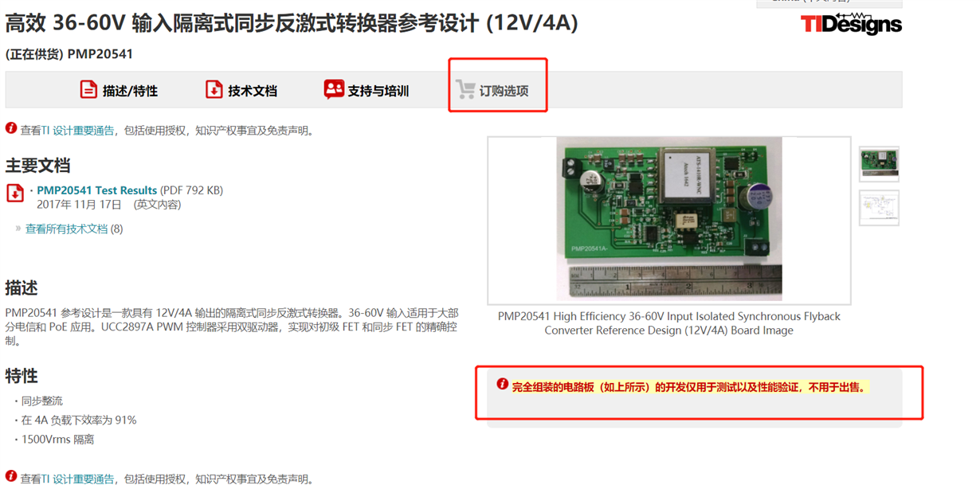Select the schematic thumbnail

click(x=879, y=207)
